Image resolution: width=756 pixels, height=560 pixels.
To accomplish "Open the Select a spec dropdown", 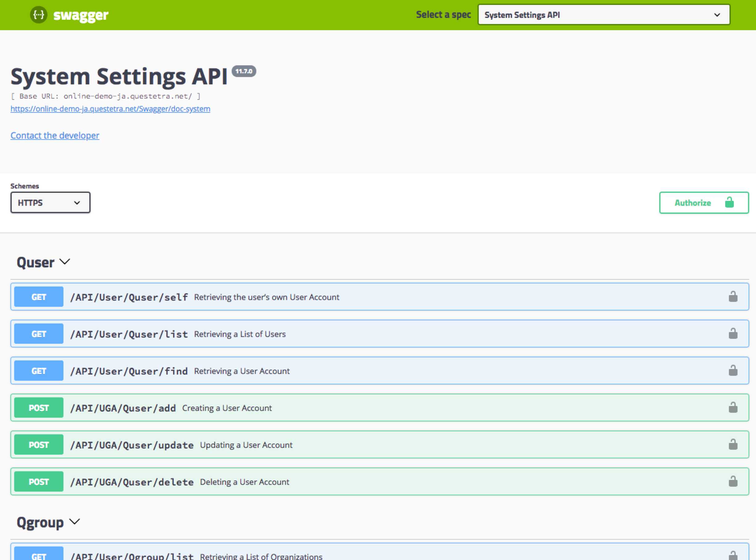I will [x=604, y=15].
